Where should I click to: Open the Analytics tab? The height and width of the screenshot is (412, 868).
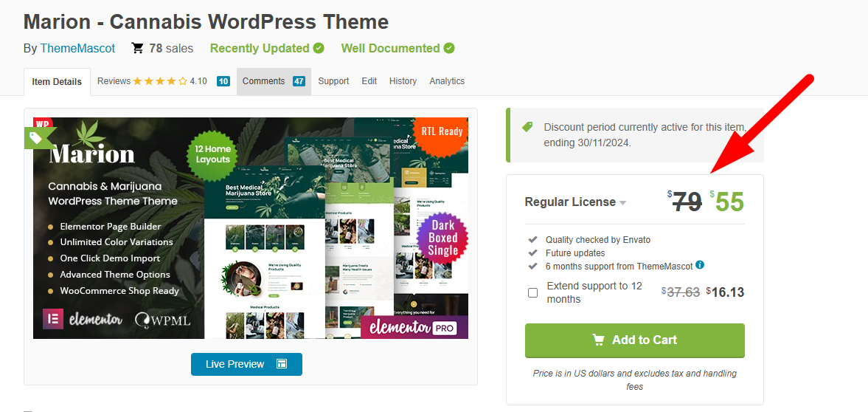[447, 81]
